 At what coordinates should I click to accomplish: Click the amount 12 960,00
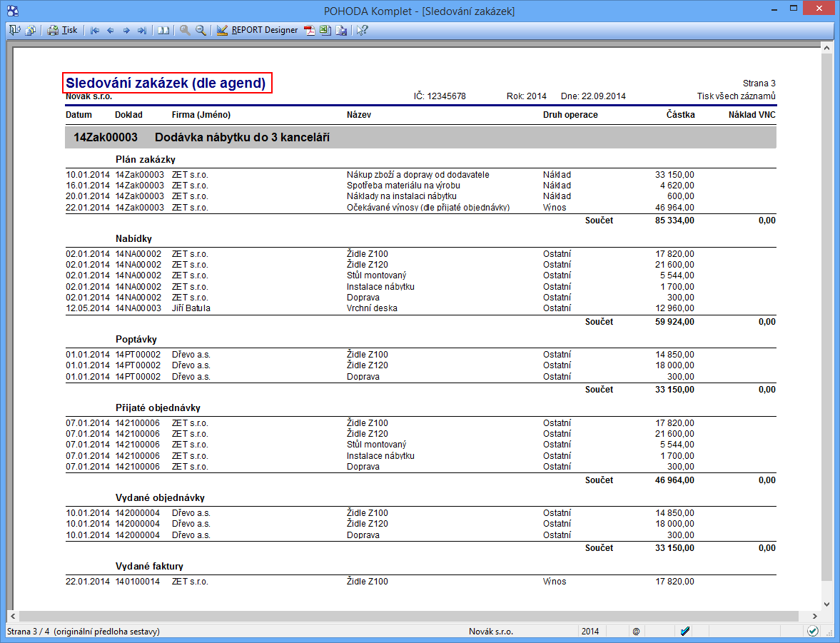[x=674, y=308]
